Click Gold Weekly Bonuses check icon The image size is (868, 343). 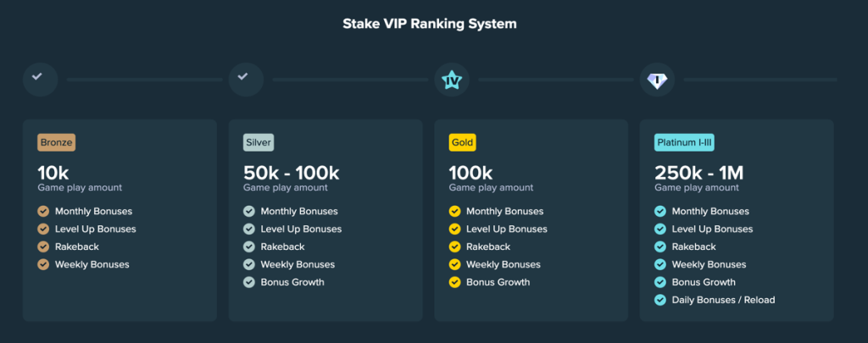click(455, 264)
